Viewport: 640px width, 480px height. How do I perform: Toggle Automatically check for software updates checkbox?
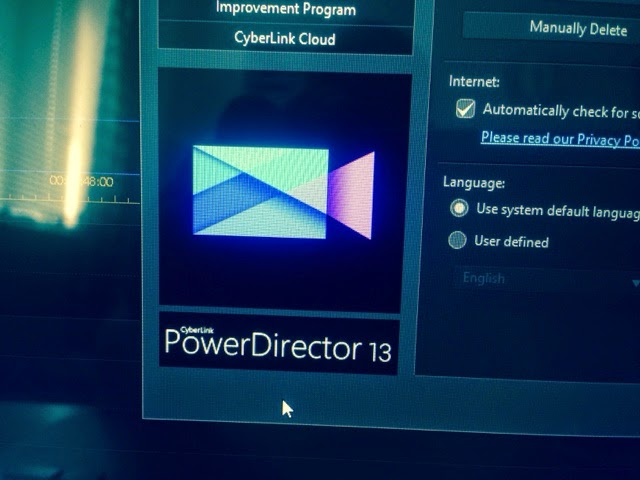tap(465, 109)
